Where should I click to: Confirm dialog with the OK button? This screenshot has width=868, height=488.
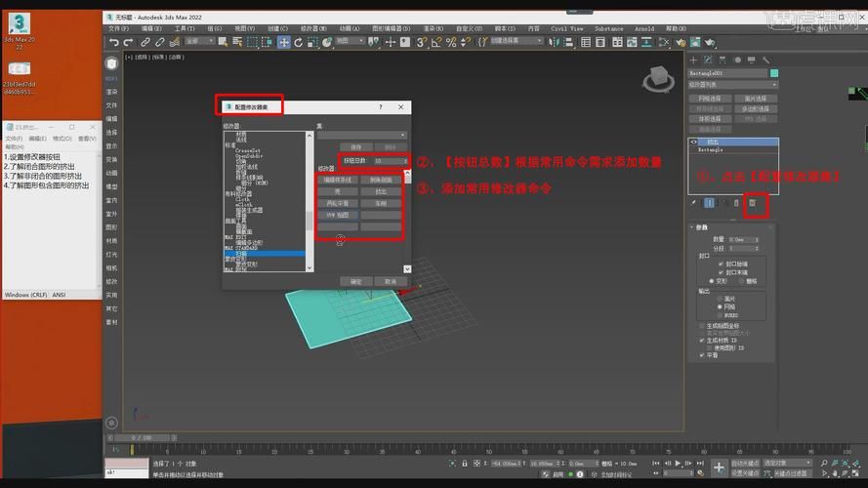[356, 282]
